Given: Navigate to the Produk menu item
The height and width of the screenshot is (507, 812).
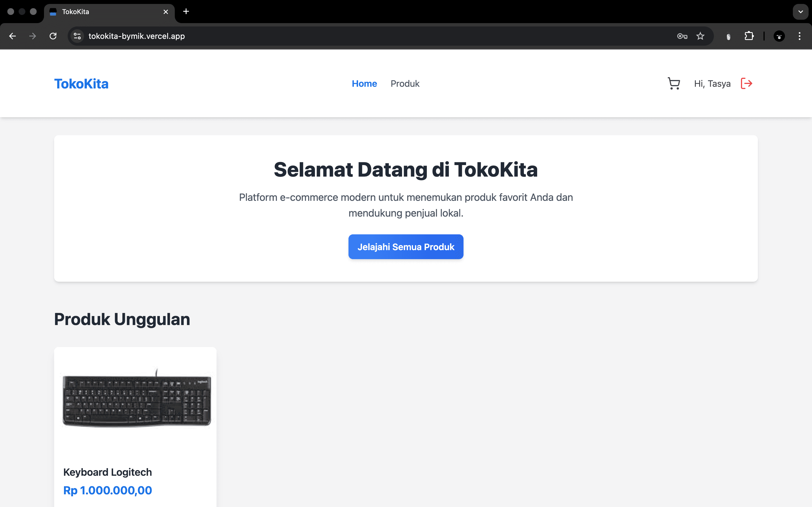Looking at the screenshot, I should coord(405,83).
